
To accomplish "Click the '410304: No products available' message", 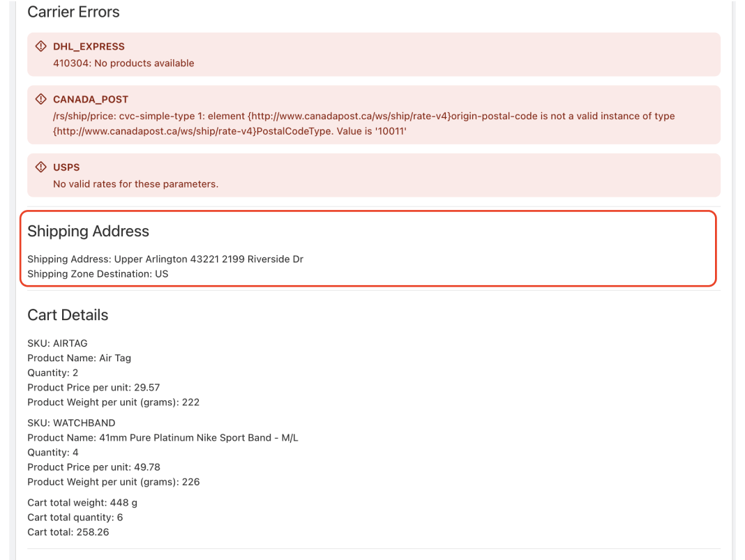I will [x=123, y=63].
